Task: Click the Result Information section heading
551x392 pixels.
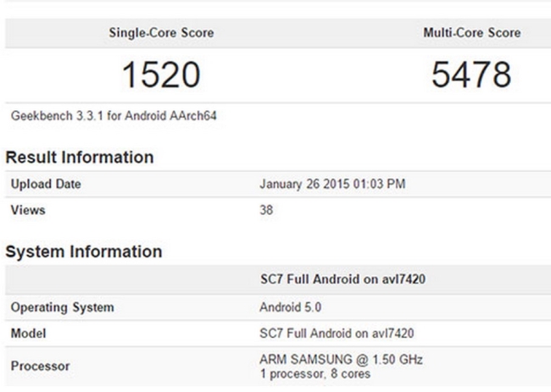Action: pyautogui.click(x=81, y=157)
